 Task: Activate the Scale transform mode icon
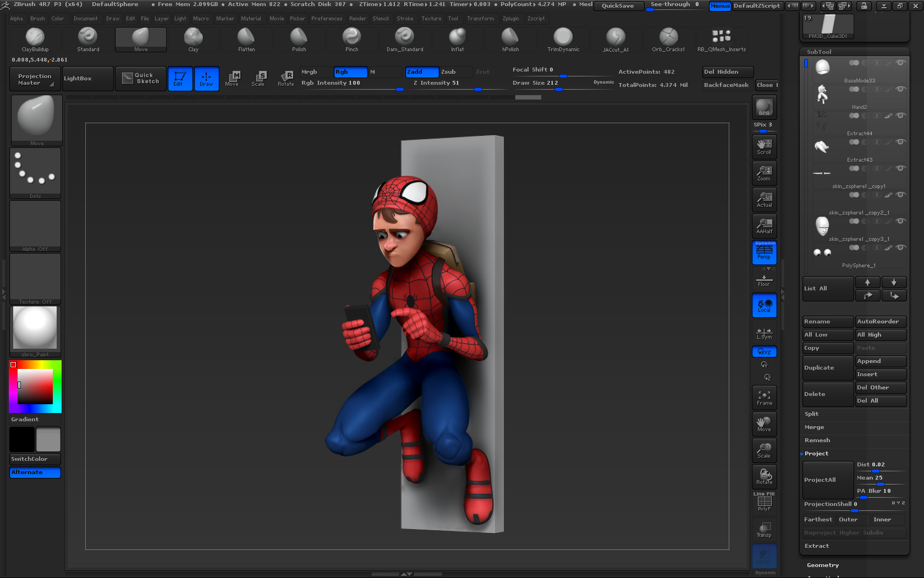pos(258,79)
